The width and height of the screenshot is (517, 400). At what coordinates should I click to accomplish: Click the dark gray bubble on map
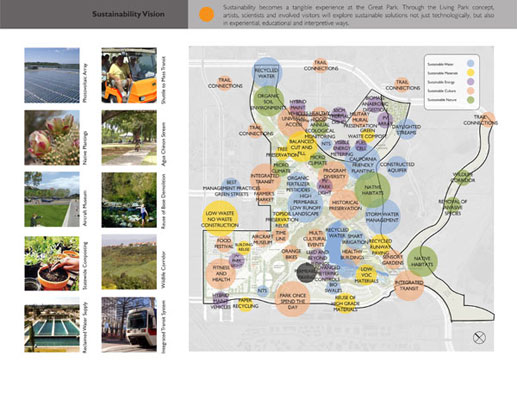tap(306, 273)
